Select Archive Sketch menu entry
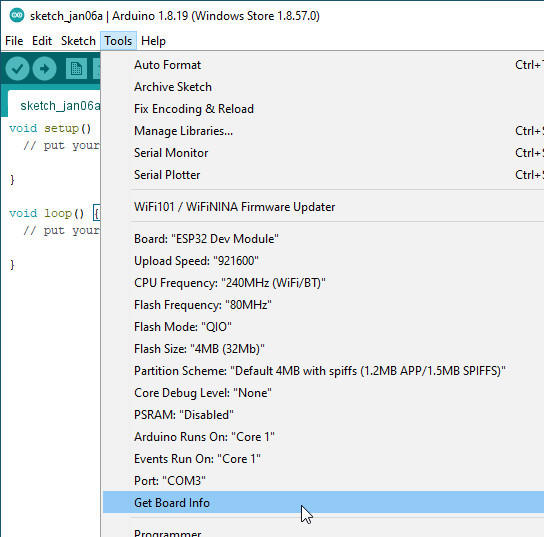This screenshot has height=537, width=544. pos(323,87)
